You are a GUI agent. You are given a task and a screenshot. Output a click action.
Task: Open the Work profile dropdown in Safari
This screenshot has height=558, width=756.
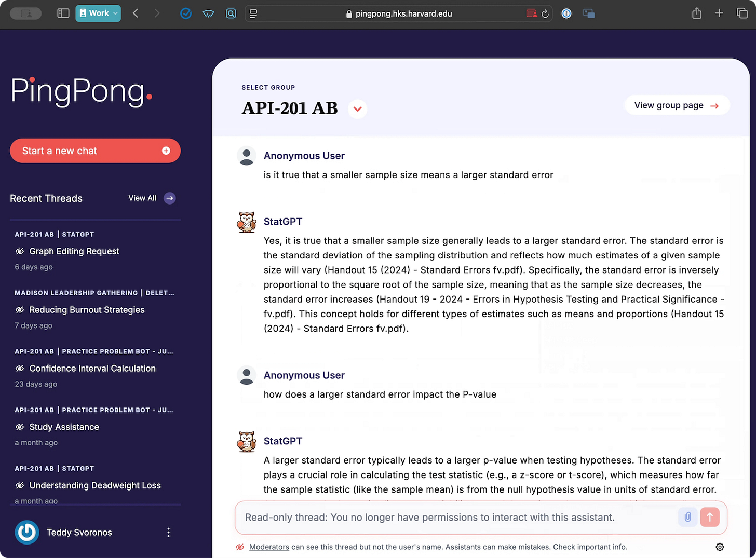tap(98, 13)
